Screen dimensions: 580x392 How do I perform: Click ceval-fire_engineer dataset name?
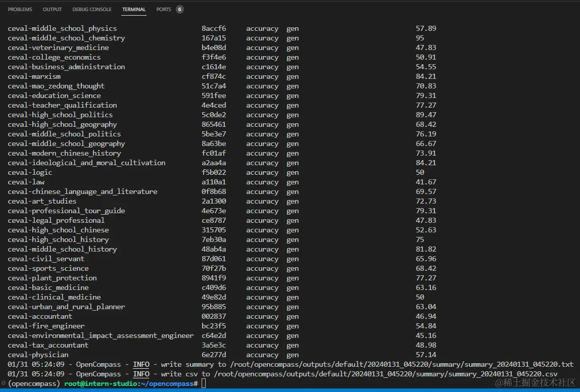tap(46, 326)
